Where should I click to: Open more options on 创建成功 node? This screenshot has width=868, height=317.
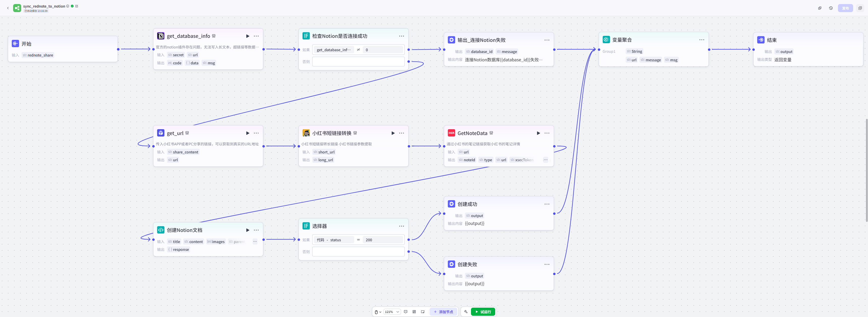546,204
